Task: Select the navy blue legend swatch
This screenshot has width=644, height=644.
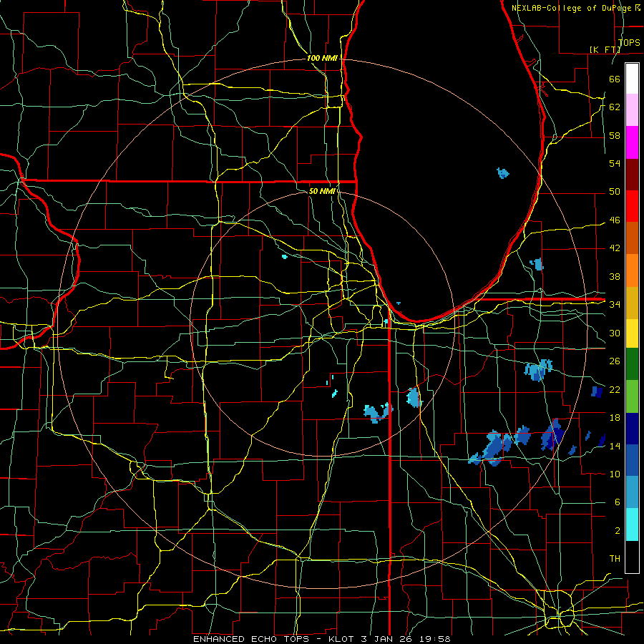Action: (632, 429)
